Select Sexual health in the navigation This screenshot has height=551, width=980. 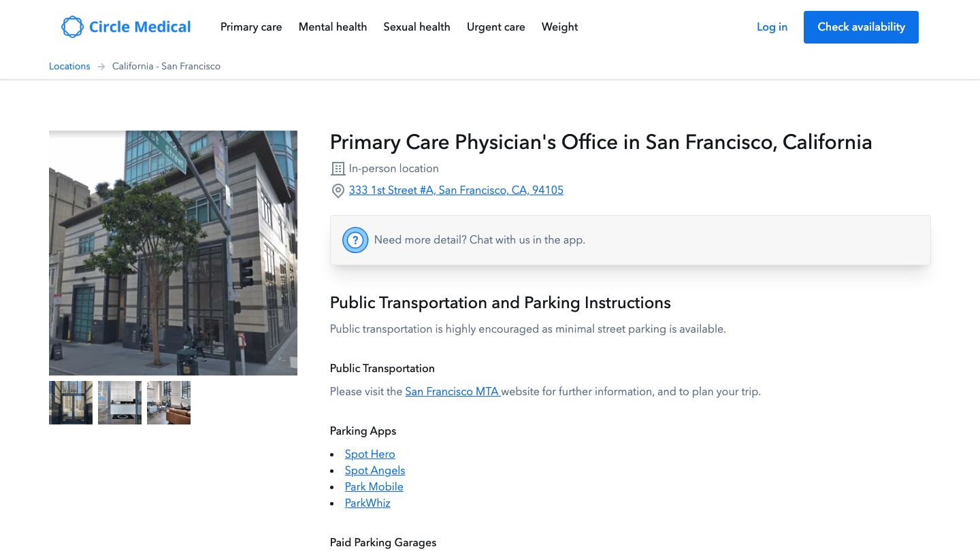coord(416,27)
